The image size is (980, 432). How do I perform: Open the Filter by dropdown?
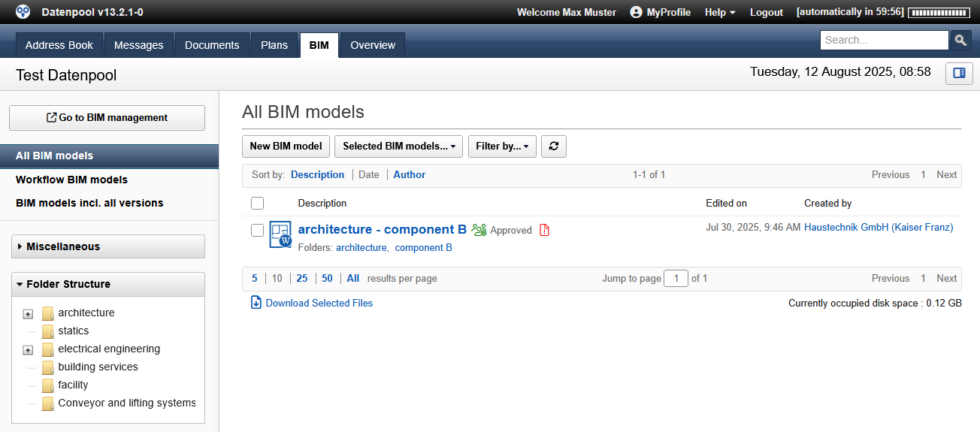point(502,147)
